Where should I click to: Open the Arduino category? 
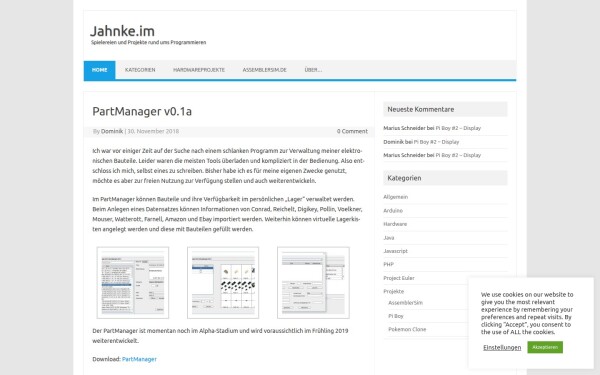point(393,211)
